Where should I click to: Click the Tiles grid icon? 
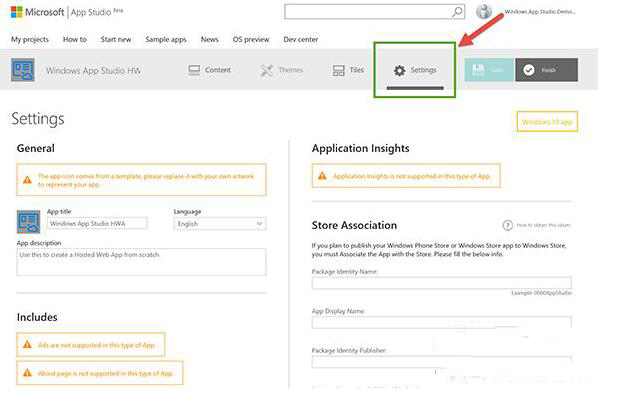coord(339,71)
